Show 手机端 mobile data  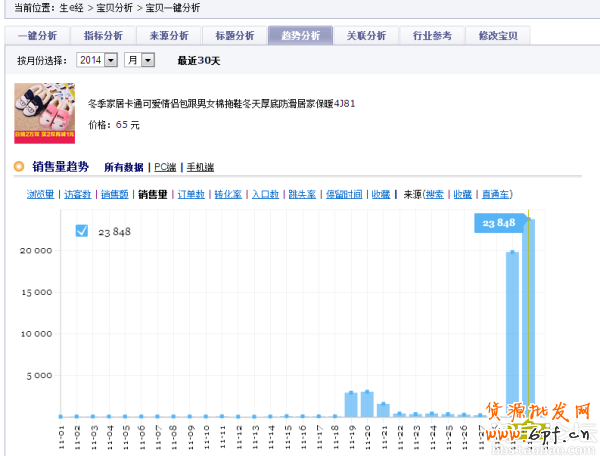(199, 167)
